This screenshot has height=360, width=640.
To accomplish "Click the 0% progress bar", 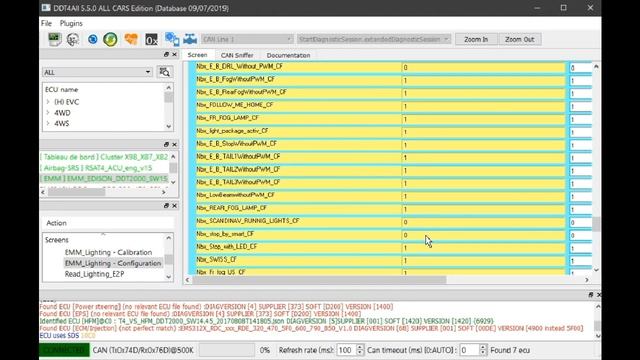I will coord(227,350).
